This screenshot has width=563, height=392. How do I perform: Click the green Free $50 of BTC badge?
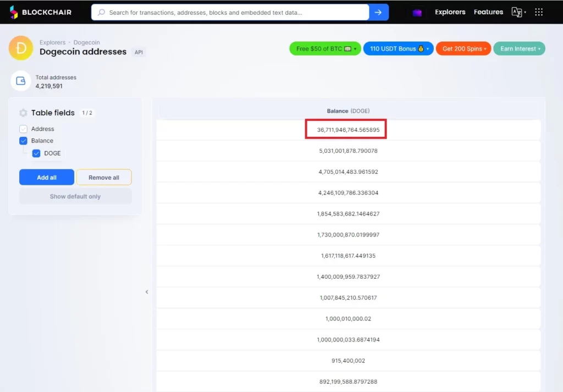324,48
